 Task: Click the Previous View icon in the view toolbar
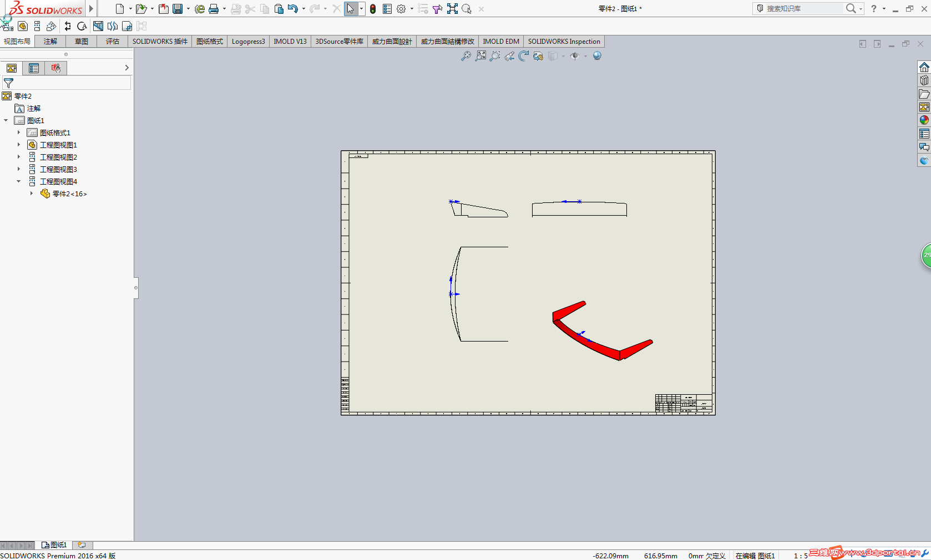coord(509,56)
